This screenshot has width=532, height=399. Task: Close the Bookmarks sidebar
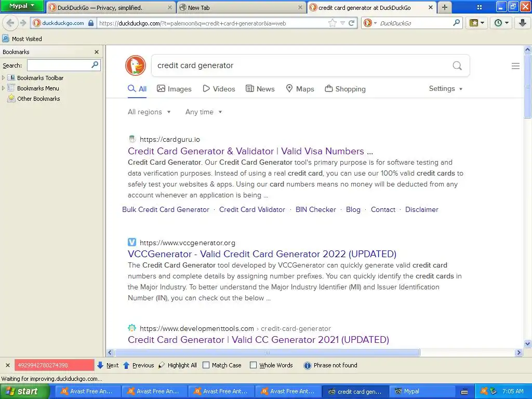coord(96,52)
